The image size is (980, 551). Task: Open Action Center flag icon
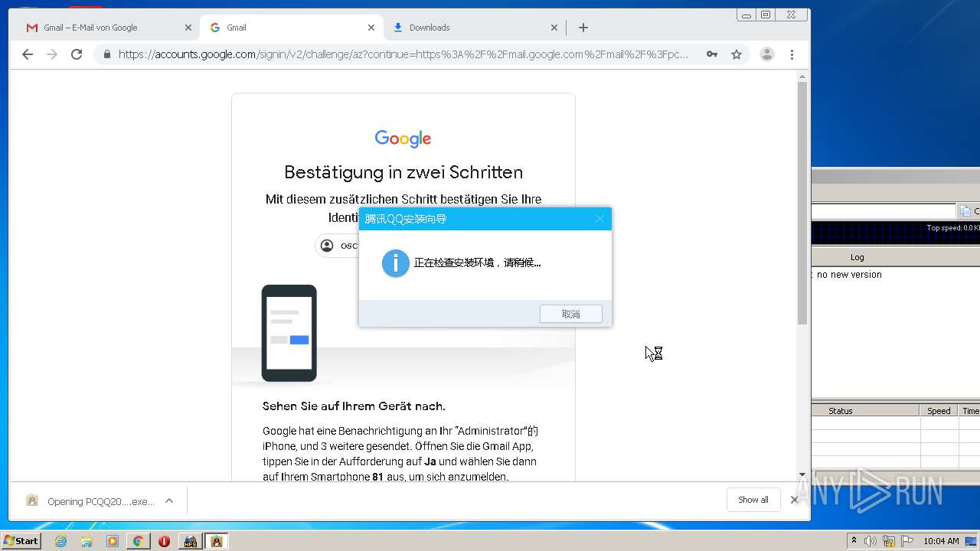[x=907, y=541]
